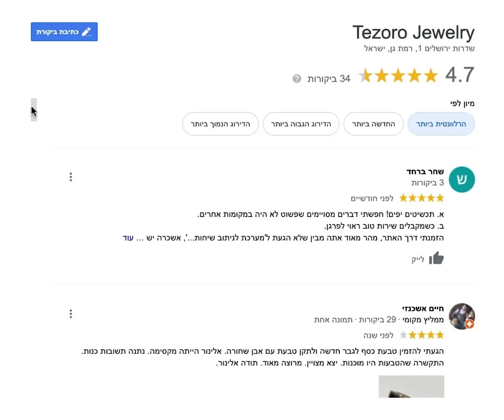Click five-star rating of שחר ברחד review
The width and height of the screenshot is (504, 420).
[x=421, y=198]
